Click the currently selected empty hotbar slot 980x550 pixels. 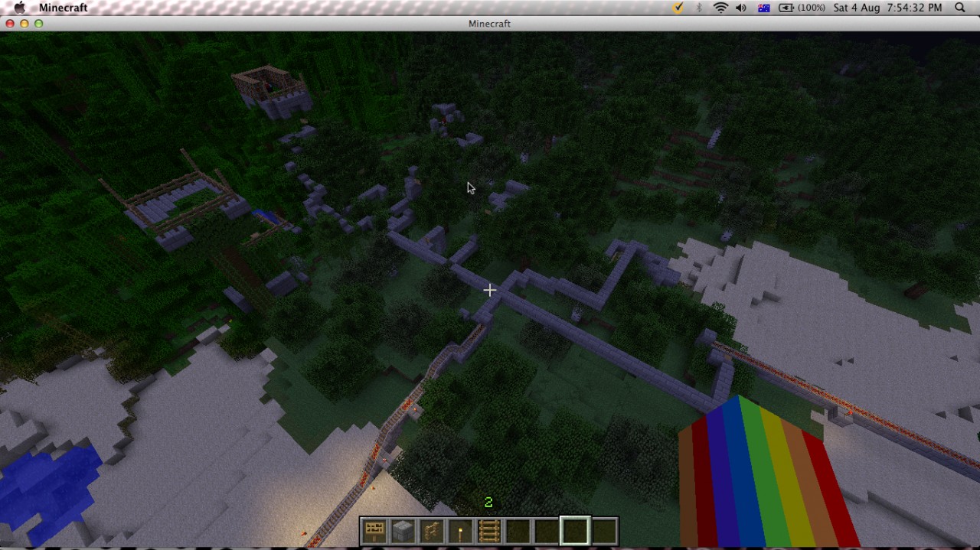(574, 529)
